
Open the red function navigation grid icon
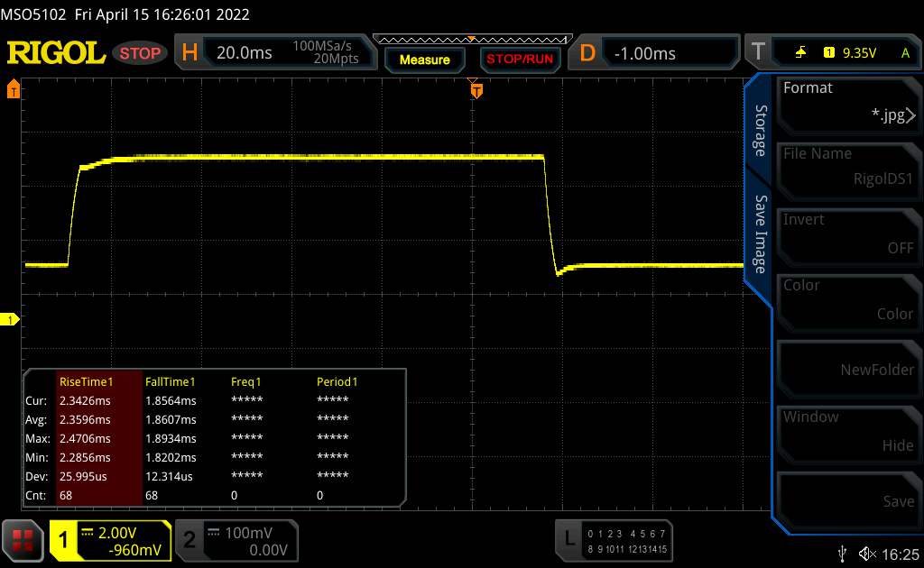coord(23,540)
